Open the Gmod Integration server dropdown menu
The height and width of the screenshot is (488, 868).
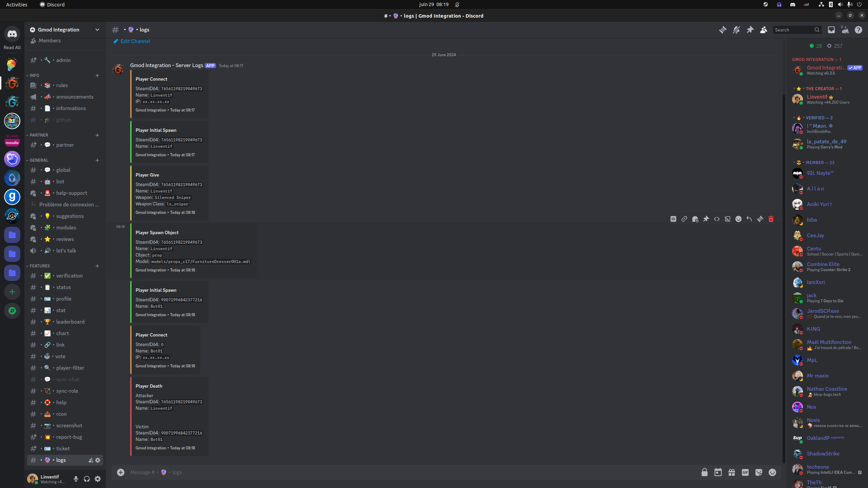point(65,30)
